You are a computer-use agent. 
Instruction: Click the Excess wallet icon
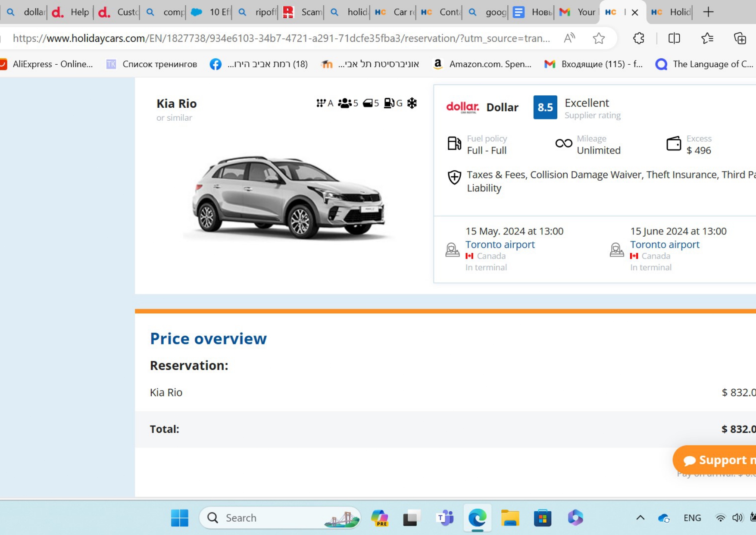coord(674,143)
